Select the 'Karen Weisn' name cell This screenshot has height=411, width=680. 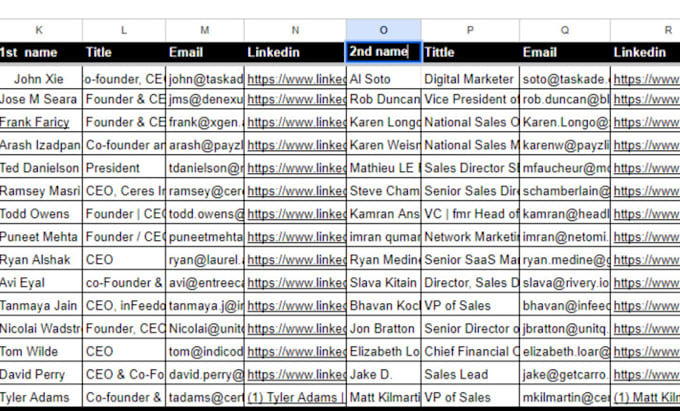[x=383, y=145]
